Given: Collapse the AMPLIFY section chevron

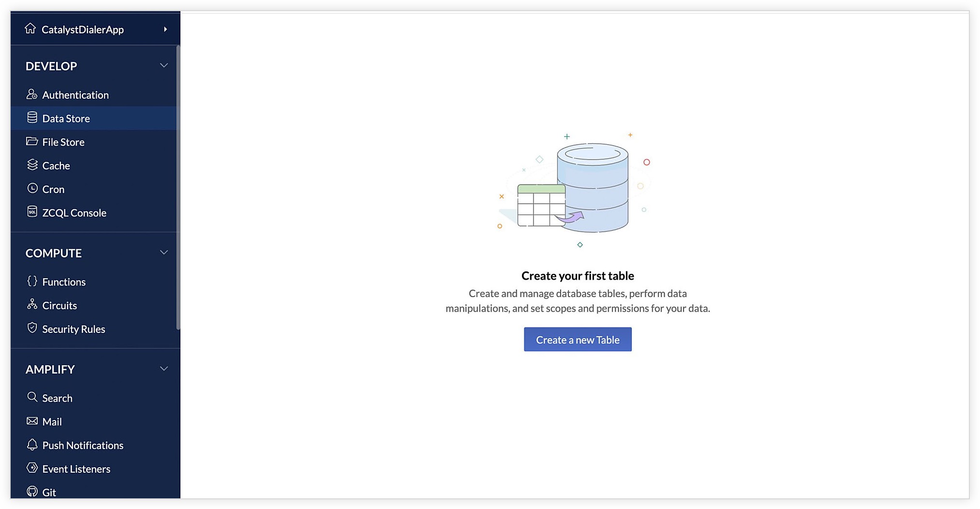Looking at the screenshot, I should click(x=164, y=369).
